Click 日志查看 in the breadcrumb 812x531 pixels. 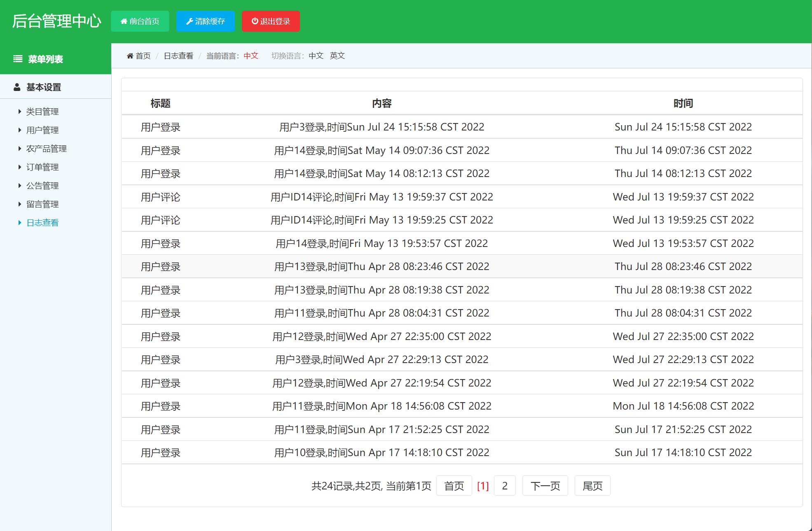point(178,55)
